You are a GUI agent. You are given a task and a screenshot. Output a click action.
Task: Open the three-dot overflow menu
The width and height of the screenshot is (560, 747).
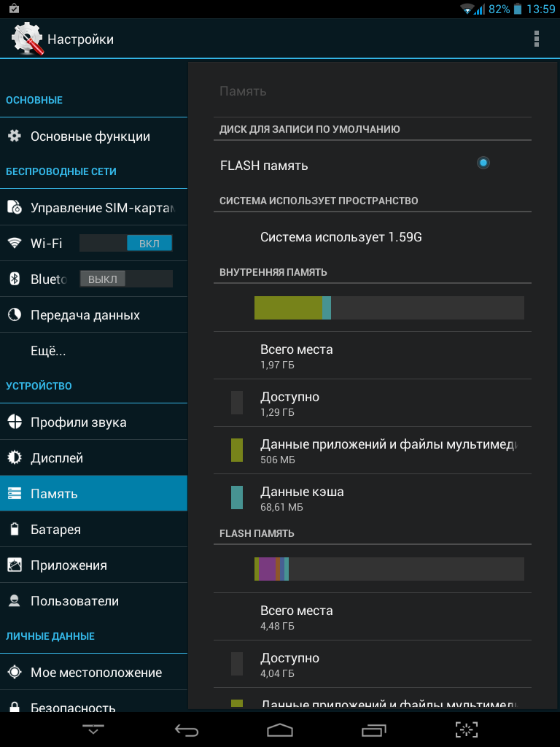tap(537, 39)
